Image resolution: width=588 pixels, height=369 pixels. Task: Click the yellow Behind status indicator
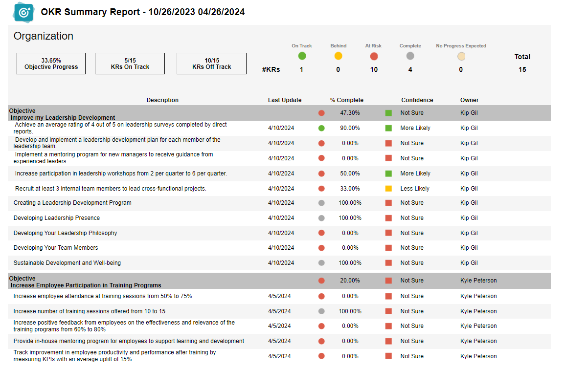[338, 56]
